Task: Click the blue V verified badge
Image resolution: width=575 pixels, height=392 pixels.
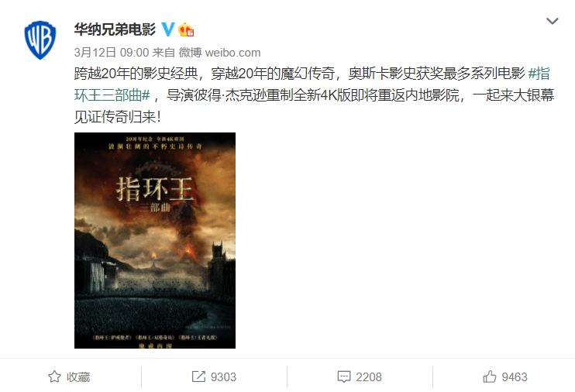Action: [x=168, y=29]
